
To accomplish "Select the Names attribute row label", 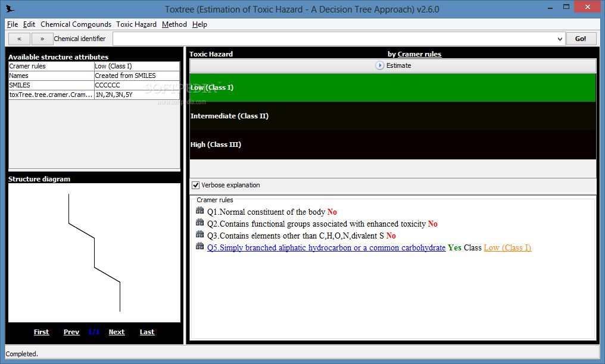I will pos(51,76).
